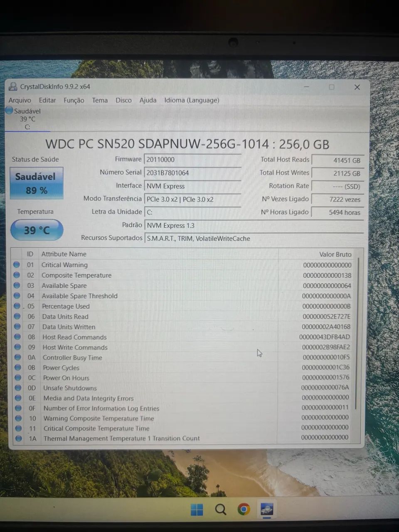The width and height of the screenshot is (399, 532).
Task: Click the status icon for Power Cycles
Action: click(18, 367)
